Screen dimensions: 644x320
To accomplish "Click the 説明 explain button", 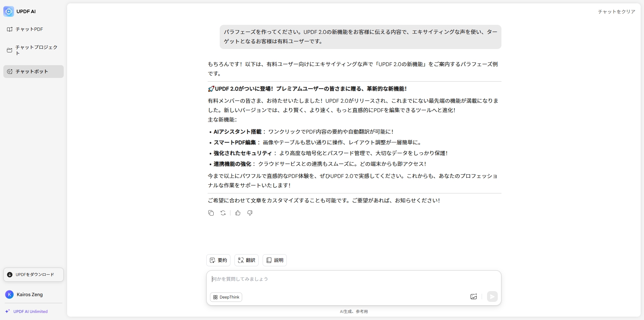I will coord(275,260).
